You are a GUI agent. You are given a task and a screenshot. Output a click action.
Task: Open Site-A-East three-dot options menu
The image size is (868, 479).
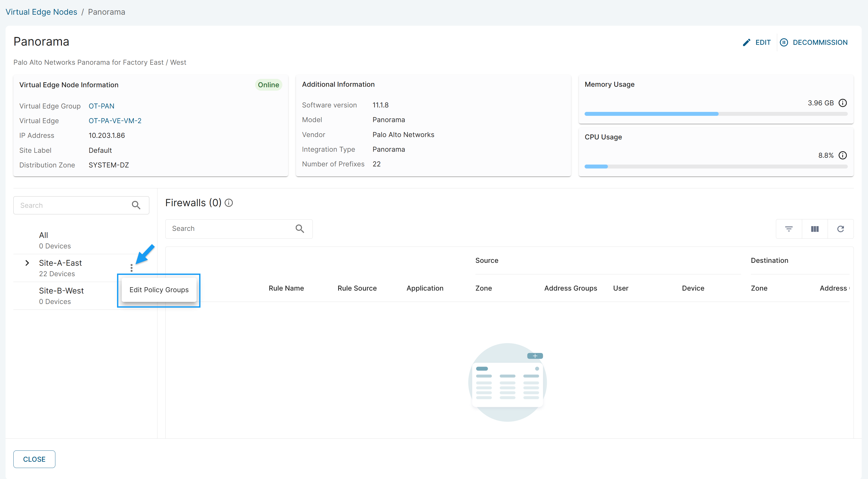click(131, 268)
